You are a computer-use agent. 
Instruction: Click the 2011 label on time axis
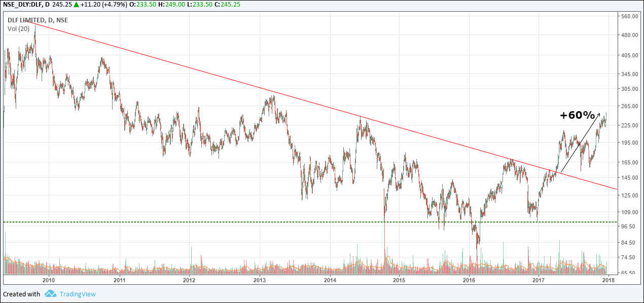[x=119, y=280]
